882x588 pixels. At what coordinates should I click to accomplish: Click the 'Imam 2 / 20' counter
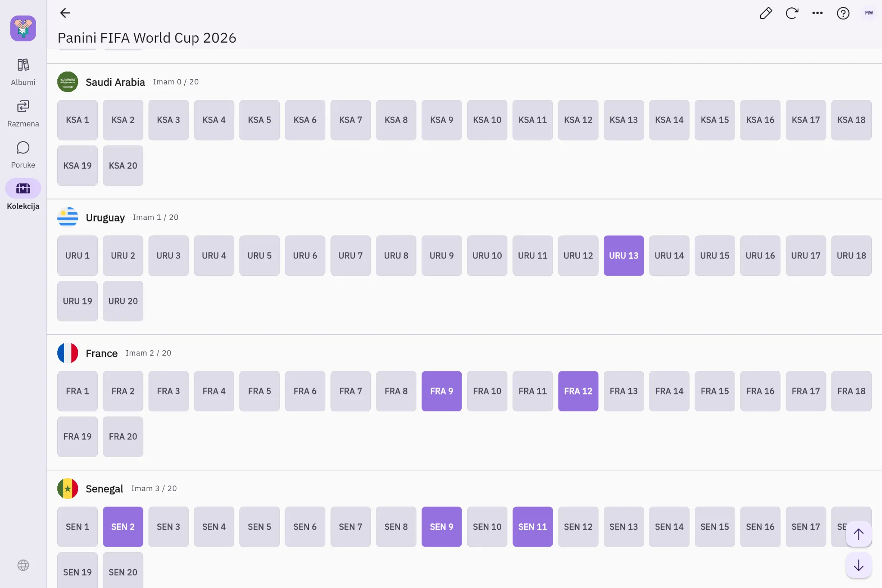pyautogui.click(x=148, y=353)
